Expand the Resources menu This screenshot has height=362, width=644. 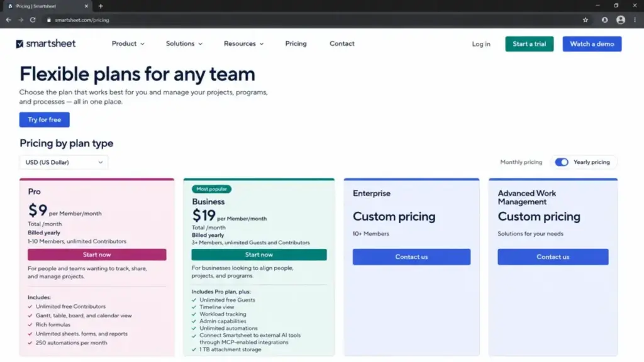(243, 43)
